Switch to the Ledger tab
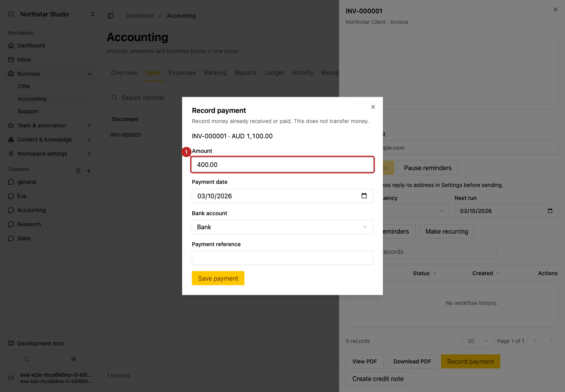 coord(274,73)
